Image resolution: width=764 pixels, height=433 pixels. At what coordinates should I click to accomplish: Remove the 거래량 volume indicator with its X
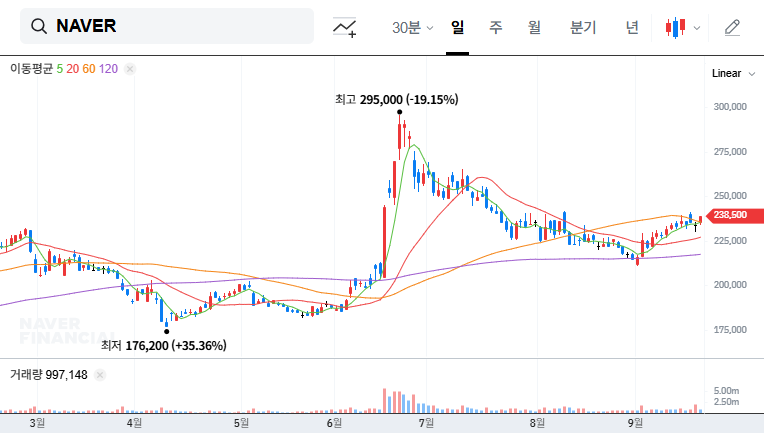click(100, 375)
